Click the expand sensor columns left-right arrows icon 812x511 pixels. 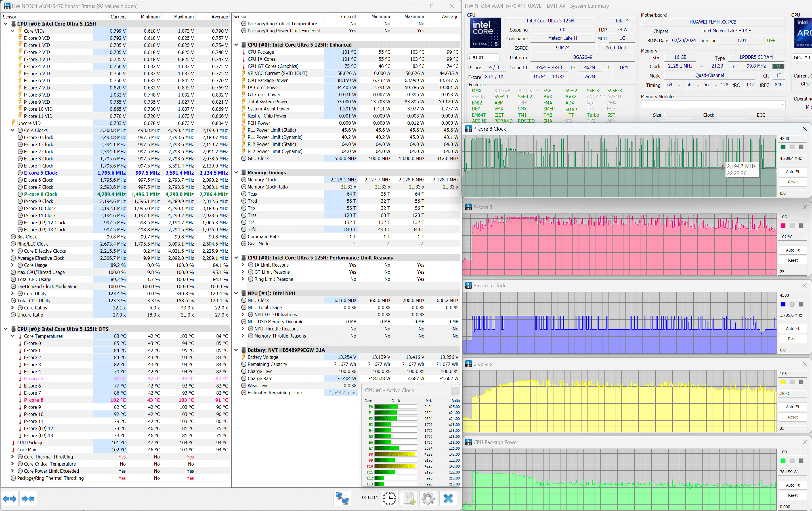point(9,499)
